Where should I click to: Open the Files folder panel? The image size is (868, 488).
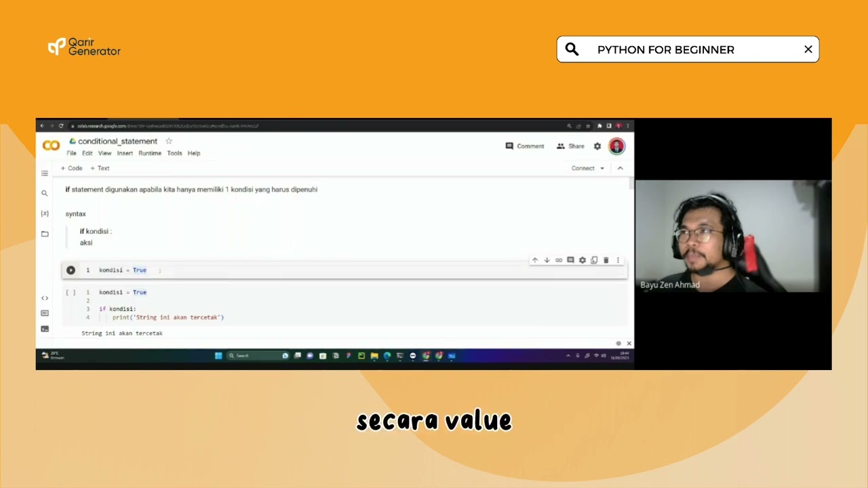point(45,234)
